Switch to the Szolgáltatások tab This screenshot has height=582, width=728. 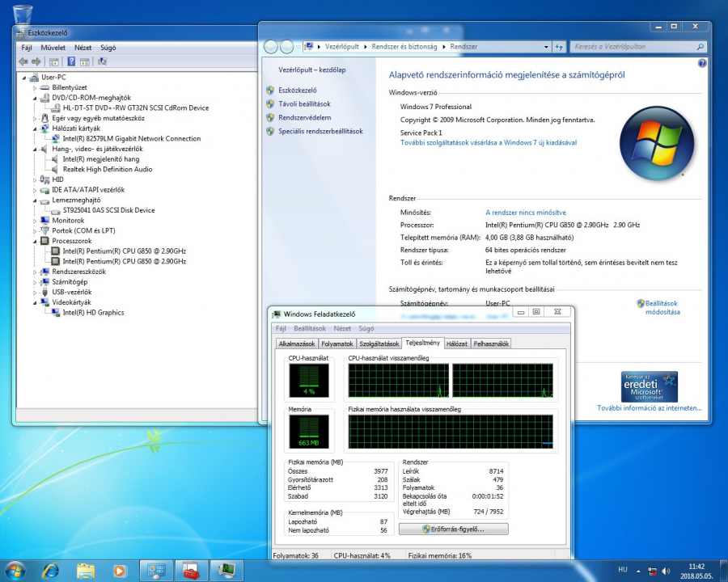point(379,344)
